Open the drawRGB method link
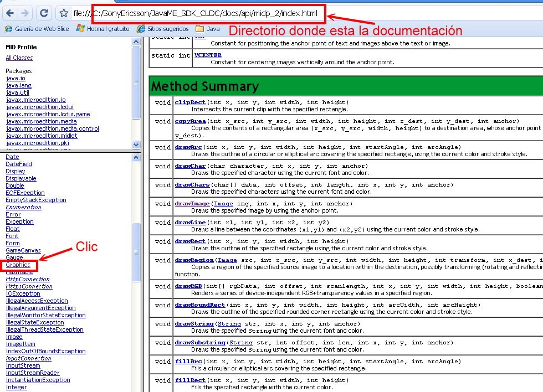 tap(188, 286)
